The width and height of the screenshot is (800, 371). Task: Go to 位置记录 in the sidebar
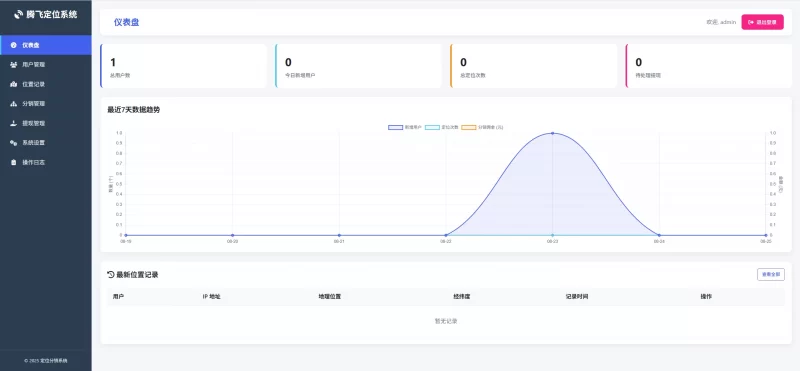point(46,84)
